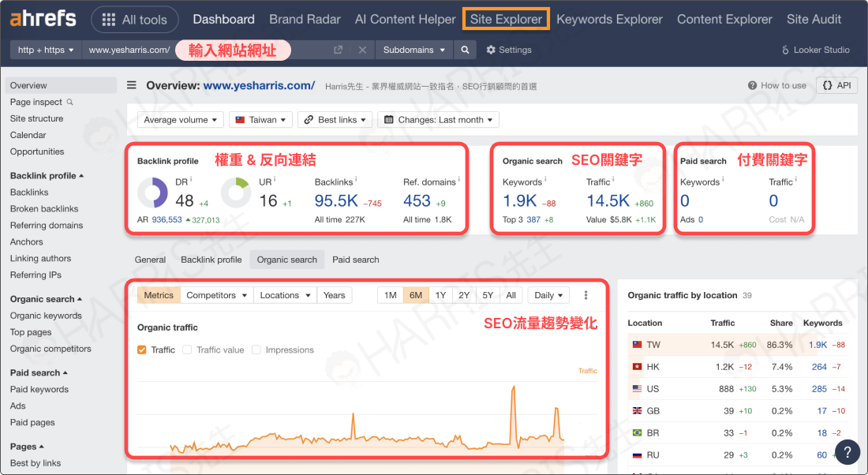Select the 1M time range
The width and height of the screenshot is (868, 475).
click(x=391, y=295)
